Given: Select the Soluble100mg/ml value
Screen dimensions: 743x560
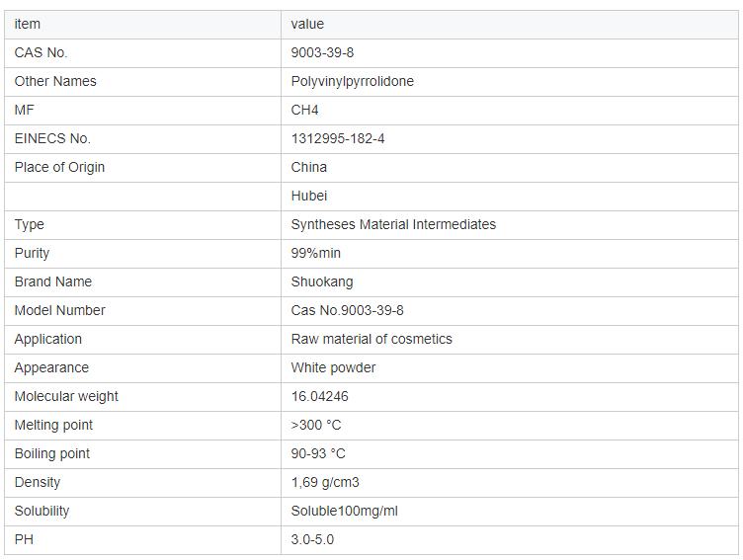Looking at the screenshot, I should tap(344, 511).
